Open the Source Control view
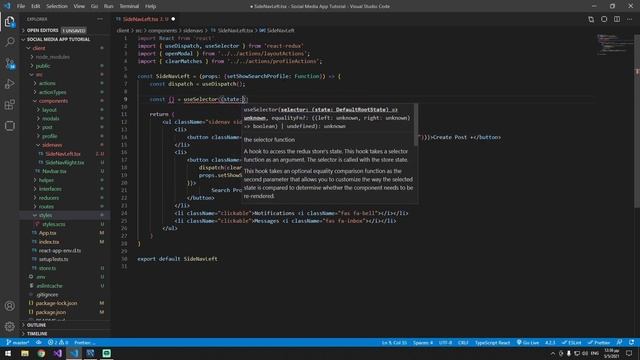This screenshot has height=360, width=640. click(x=9, y=63)
